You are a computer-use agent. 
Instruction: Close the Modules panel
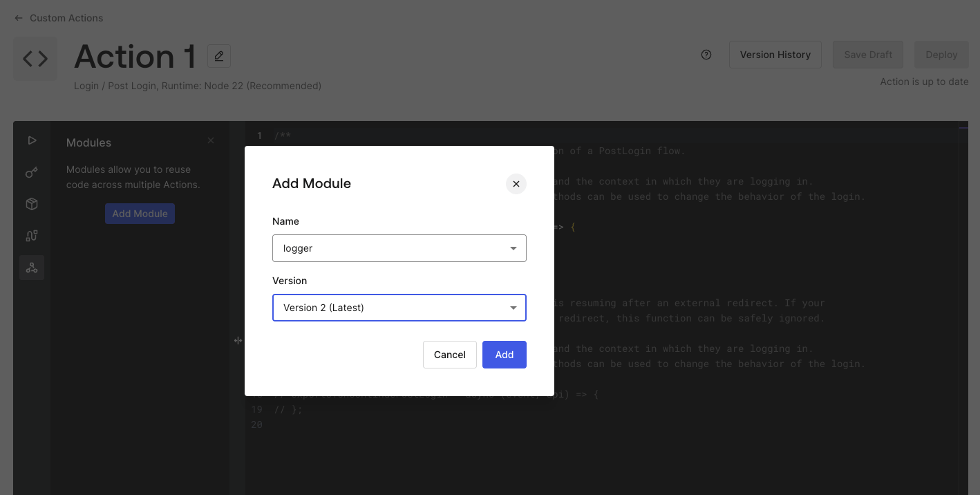tap(211, 140)
